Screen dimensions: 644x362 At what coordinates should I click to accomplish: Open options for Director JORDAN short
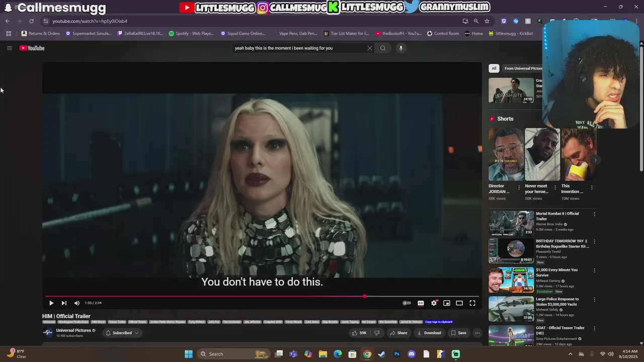pos(519,188)
